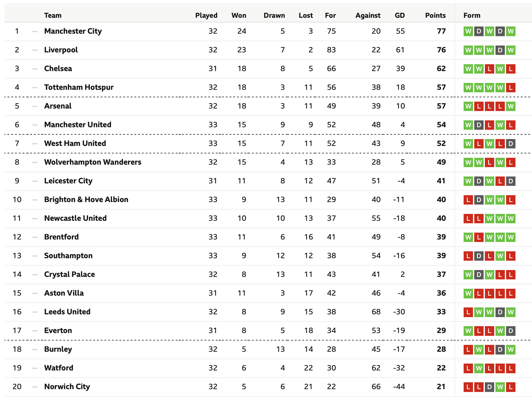Click the Form column header
Screen dimensions: 532x401
[472, 15]
